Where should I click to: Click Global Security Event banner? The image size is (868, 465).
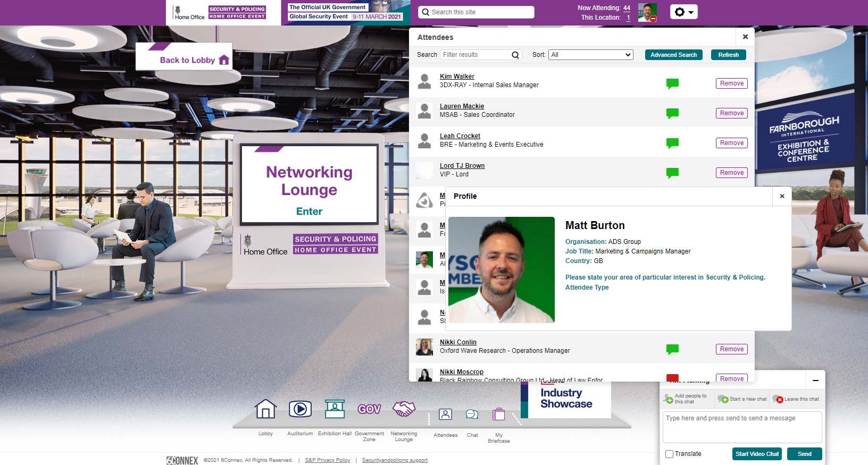point(346,13)
